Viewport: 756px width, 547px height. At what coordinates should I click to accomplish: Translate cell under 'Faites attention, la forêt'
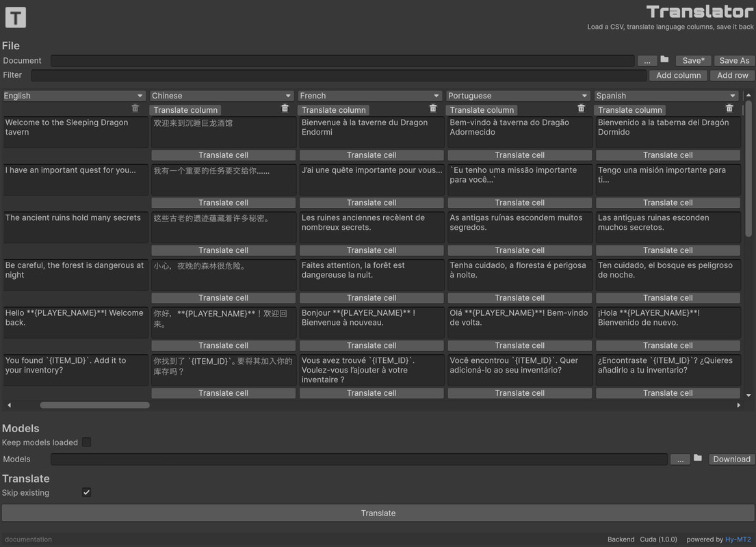(x=372, y=298)
